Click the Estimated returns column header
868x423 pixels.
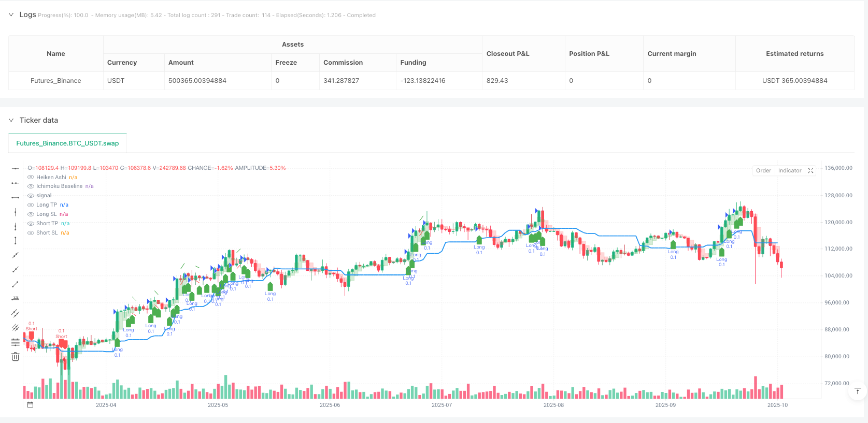(x=794, y=54)
